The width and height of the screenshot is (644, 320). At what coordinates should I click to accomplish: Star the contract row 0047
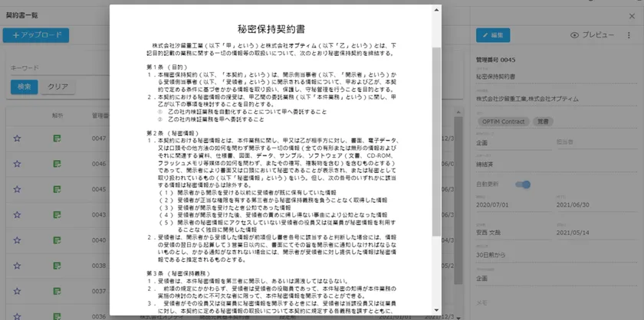17,138
